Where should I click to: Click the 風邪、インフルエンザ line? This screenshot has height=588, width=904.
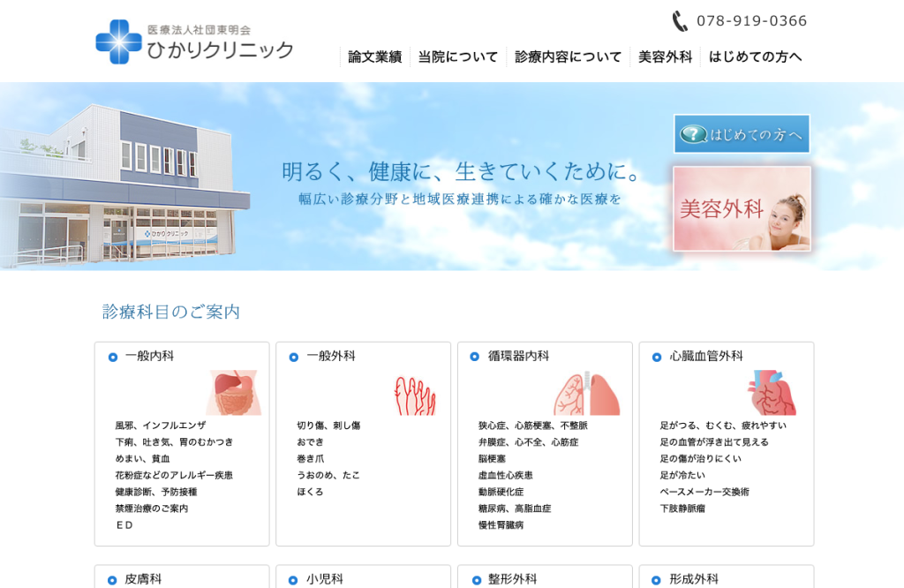[x=161, y=426]
